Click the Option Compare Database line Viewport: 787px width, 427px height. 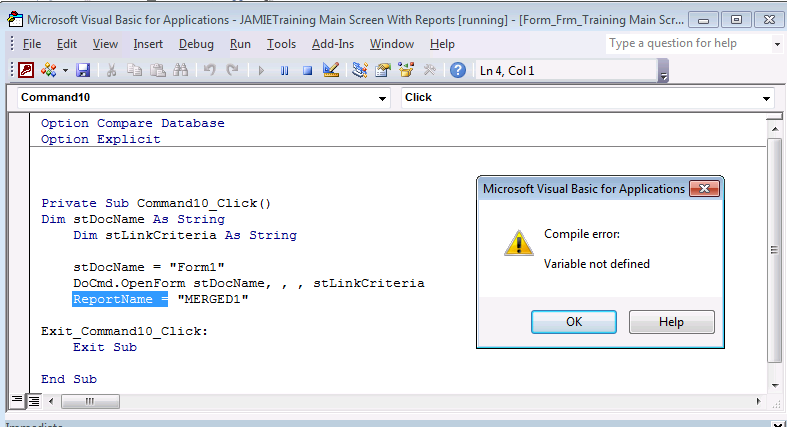click(x=133, y=123)
